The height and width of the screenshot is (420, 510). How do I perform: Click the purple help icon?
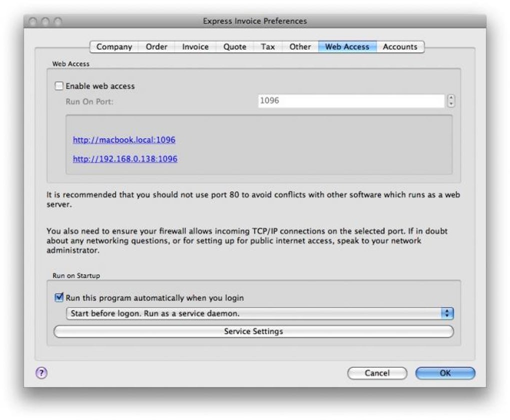[41, 373]
